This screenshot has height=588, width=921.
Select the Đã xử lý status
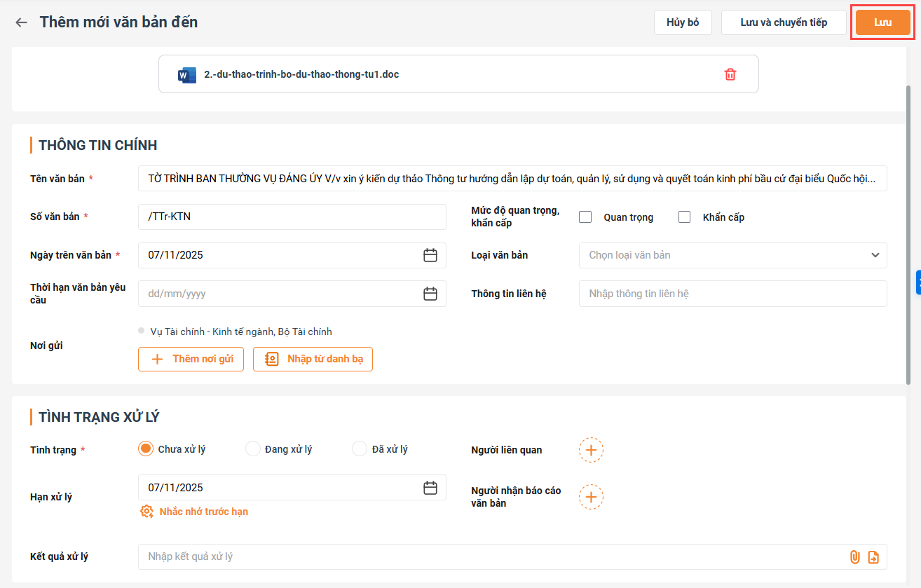click(360, 449)
